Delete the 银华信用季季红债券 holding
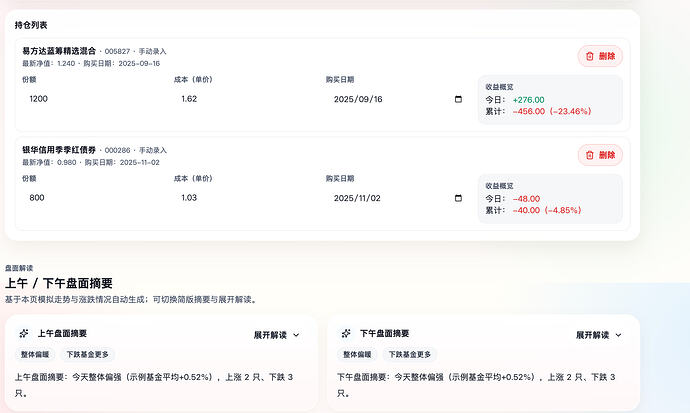Screen dimensions: 690x413 [600, 155]
